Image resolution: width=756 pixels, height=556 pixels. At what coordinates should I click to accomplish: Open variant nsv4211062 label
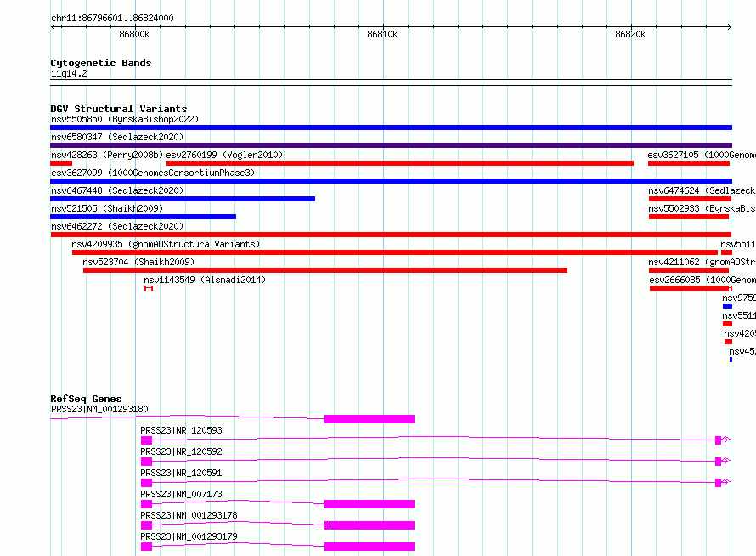(702, 262)
